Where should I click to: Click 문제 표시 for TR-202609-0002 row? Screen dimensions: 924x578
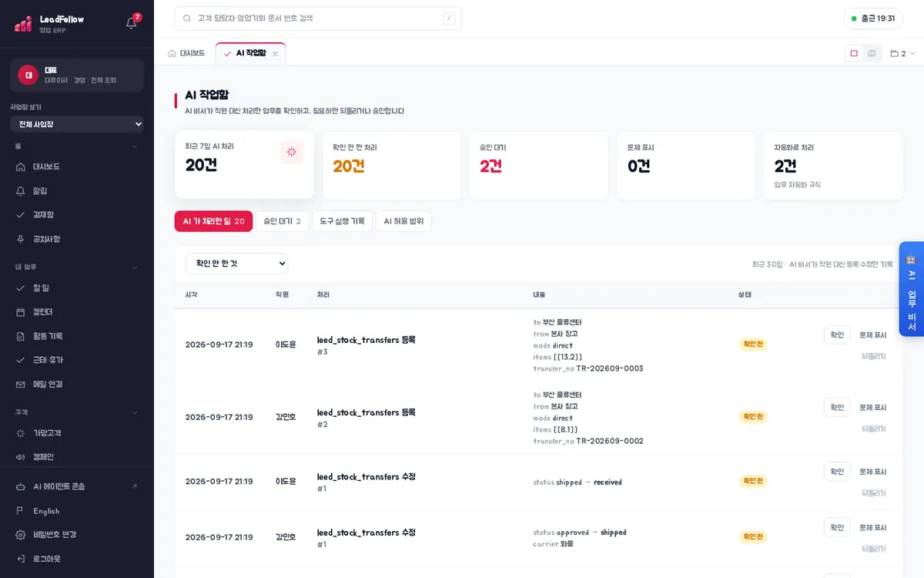[x=873, y=407]
